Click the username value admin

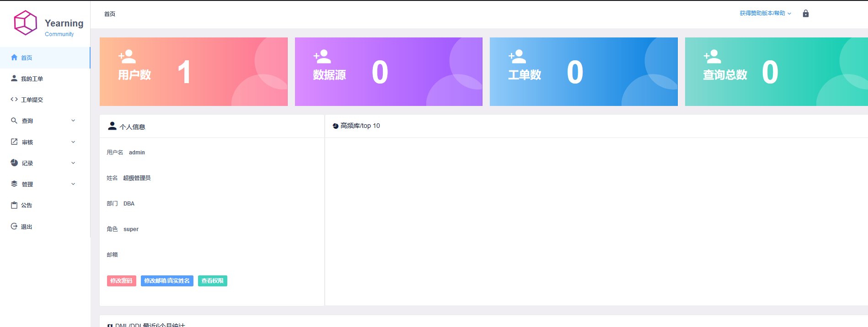tap(137, 153)
